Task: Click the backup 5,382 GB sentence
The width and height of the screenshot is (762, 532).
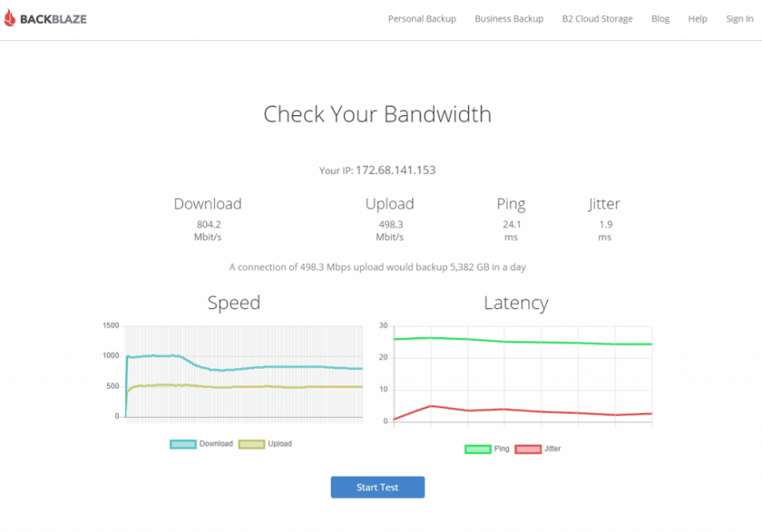Action: point(377,267)
